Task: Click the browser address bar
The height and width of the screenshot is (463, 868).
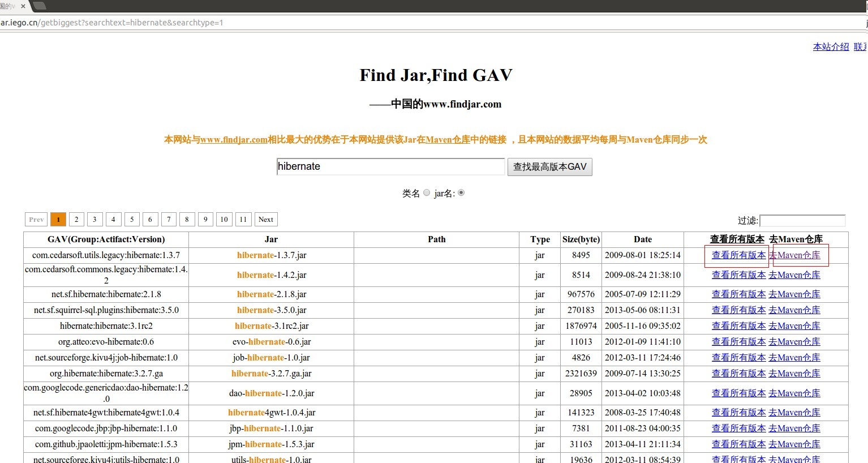Action: (x=226, y=23)
